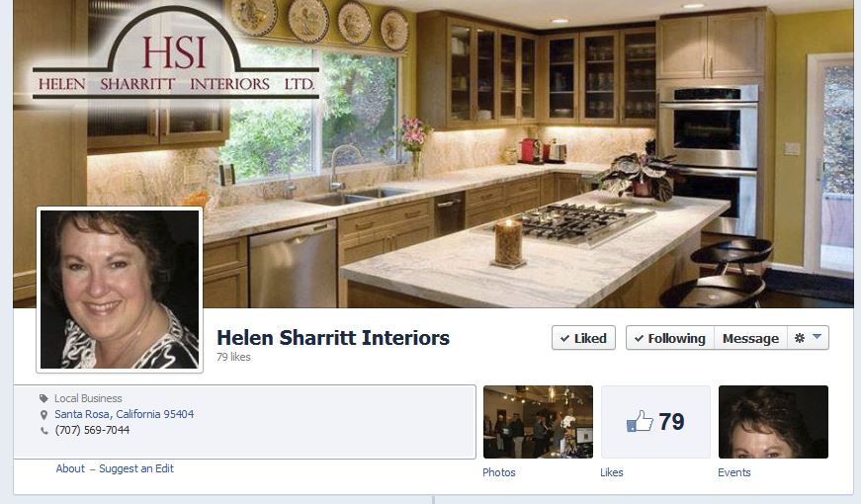This screenshot has height=504, width=861.
Task: Click the Events label link
Action: tap(733, 472)
